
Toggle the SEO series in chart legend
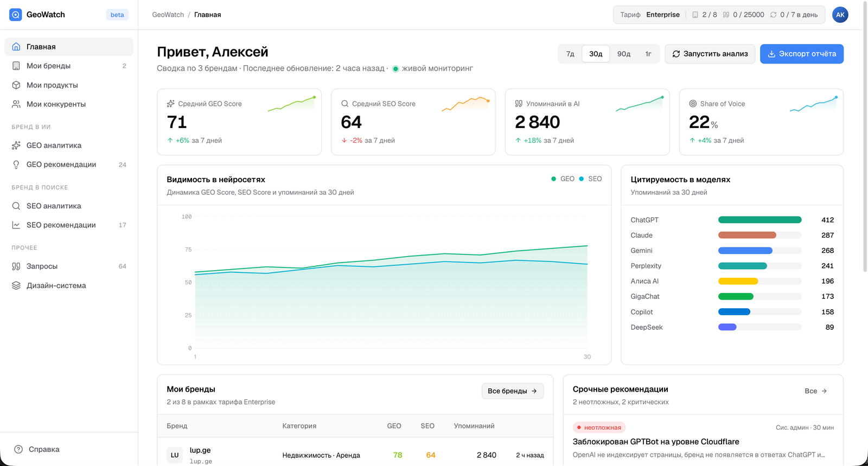point(590,179)
